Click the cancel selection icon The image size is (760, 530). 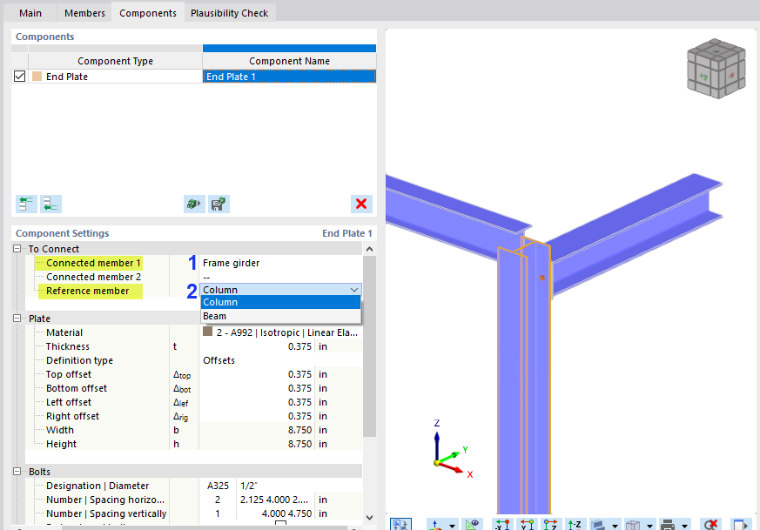(x=711, y=525)
